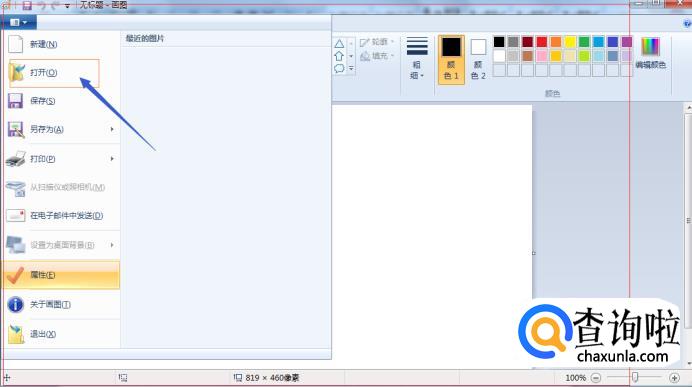
Task: Select the triangle shape tool
Action: (339, 44)
